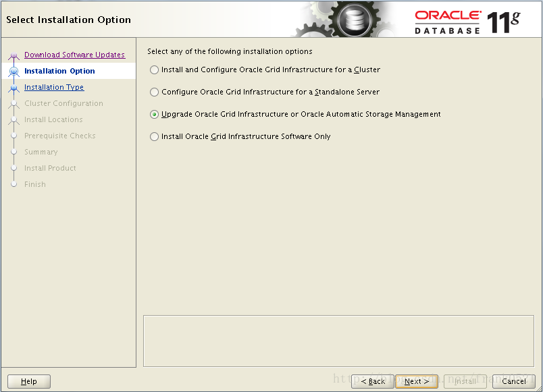
Task: Click the Finish step marker icon
Action: [x=14, y=184]
